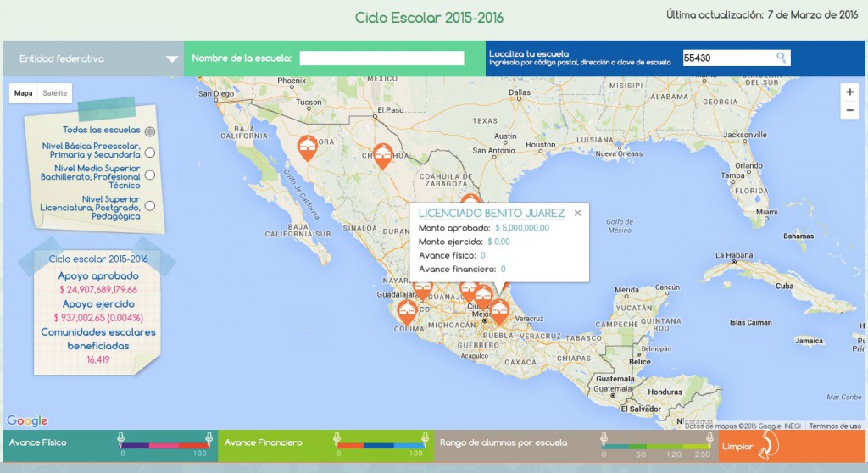Viewport: 868px width, 473px height.
Task: Zoom out on the map
Action: [x=849, y=110]
